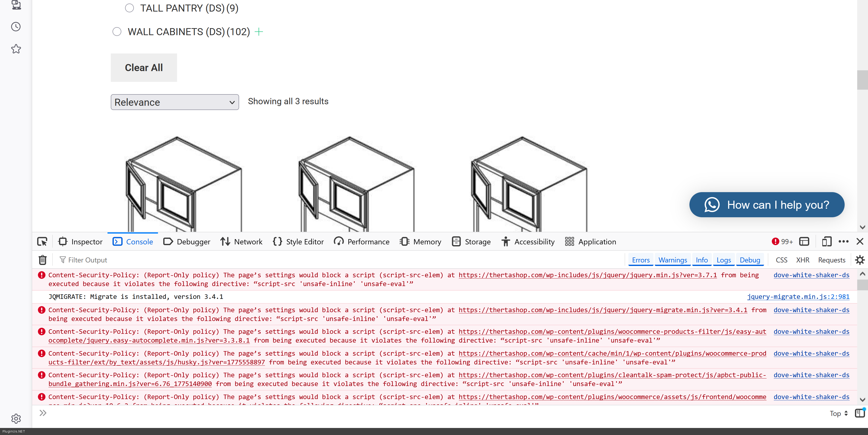This screenshot has width=868, height=435.
Task: Expand WALL CABINETS subcategories with plus
Action: pos(259,32)
